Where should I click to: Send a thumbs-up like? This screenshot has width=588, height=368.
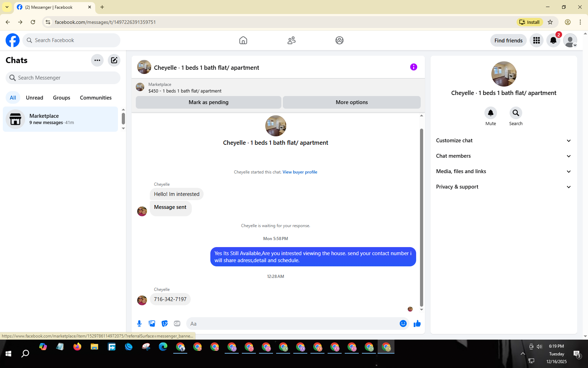coord(417,323)
